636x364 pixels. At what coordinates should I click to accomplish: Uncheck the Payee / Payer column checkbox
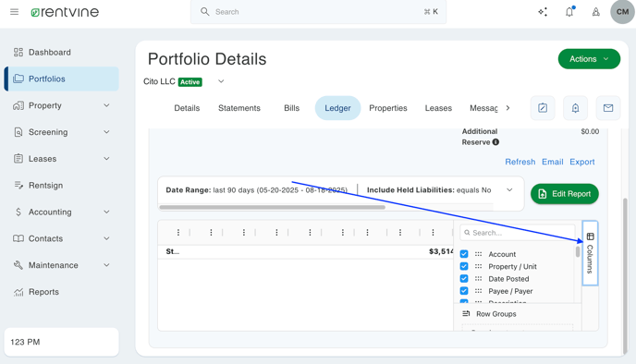tap(464, 291)
